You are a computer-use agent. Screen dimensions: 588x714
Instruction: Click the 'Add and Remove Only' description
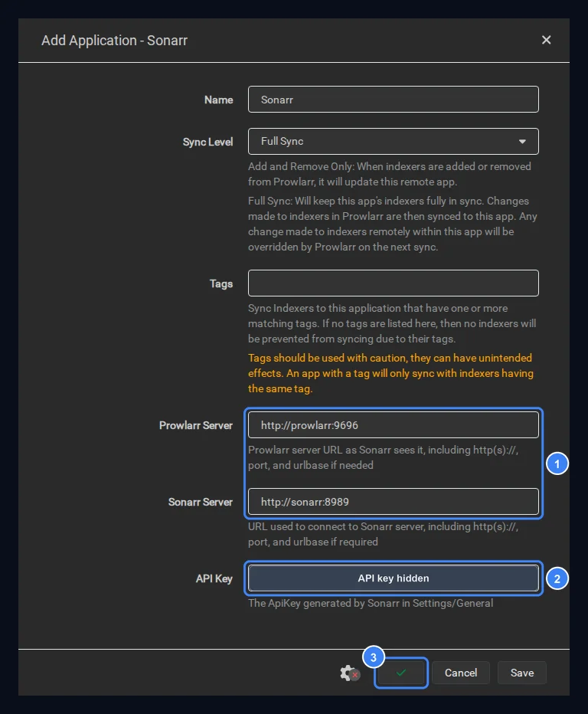pos(390,174)
